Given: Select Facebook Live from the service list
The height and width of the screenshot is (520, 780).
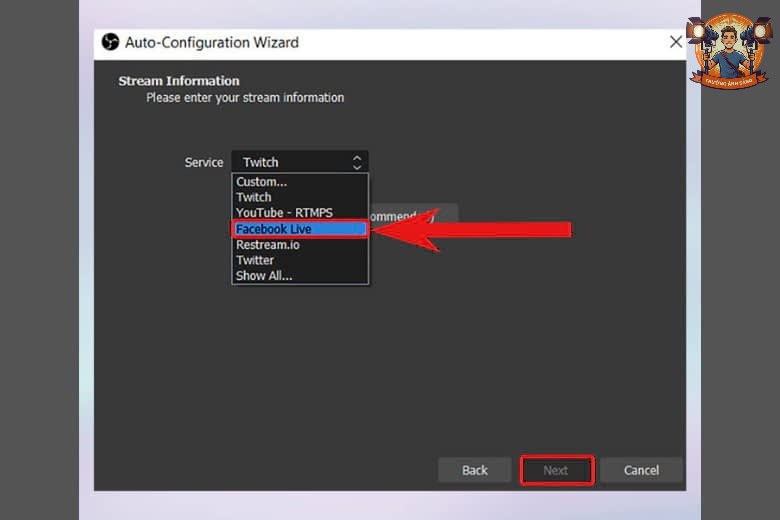Looking at the screenshot, I should [x=300, y=229].
